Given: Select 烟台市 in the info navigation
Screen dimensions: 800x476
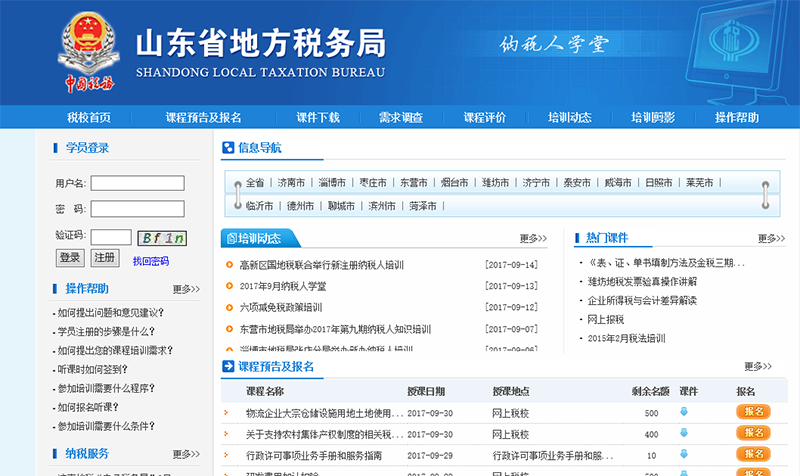Looking at the screenshot, I should 455,183.
